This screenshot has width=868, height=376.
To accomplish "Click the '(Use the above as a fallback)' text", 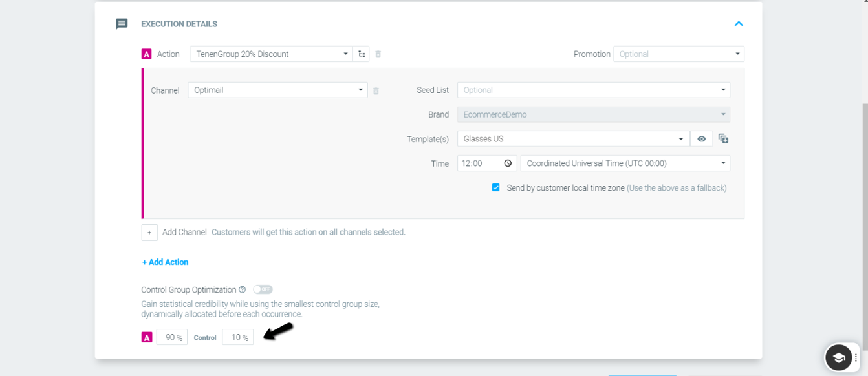I will [677, 188].
